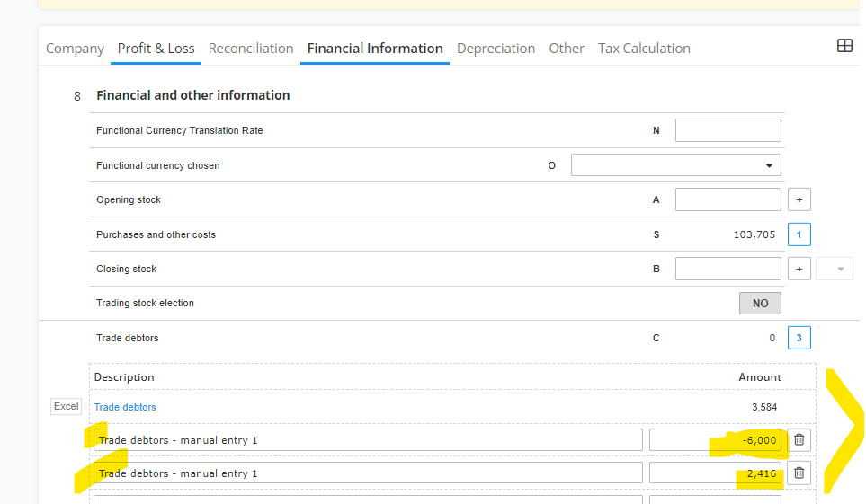Image resolution: width=866 pixels, height=504 pixels.
Task: Add a breakdown for Closing stock
Action: [799, 269]
